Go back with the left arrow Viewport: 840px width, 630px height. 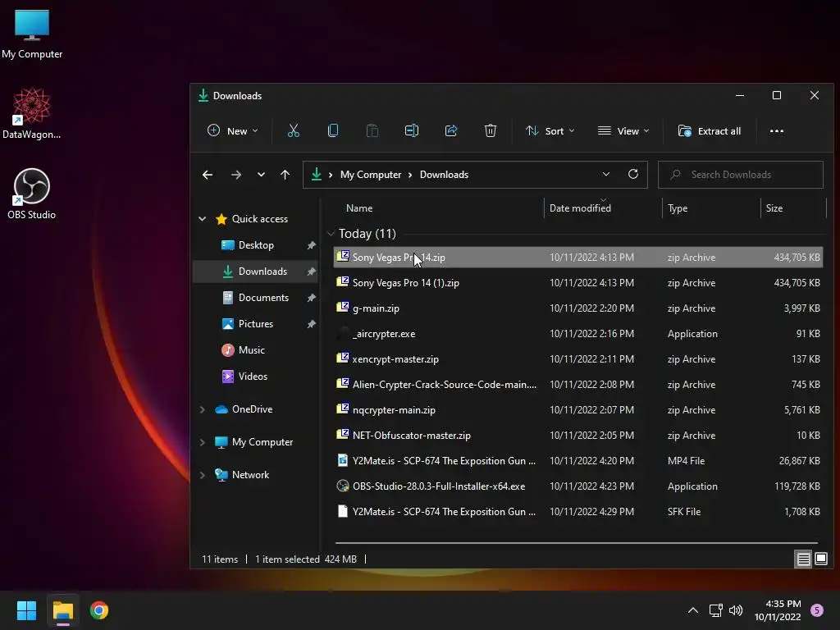tap(208, 175)
